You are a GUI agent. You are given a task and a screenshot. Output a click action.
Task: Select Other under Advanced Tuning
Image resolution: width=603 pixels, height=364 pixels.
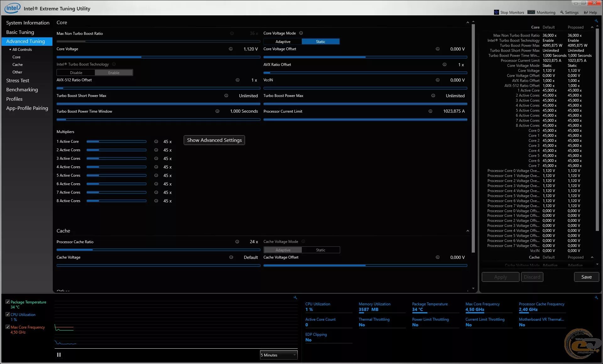17,72
